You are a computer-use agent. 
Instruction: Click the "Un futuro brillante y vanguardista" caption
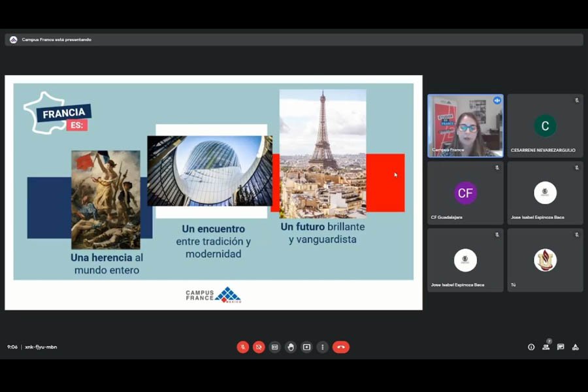coord(323,233)
